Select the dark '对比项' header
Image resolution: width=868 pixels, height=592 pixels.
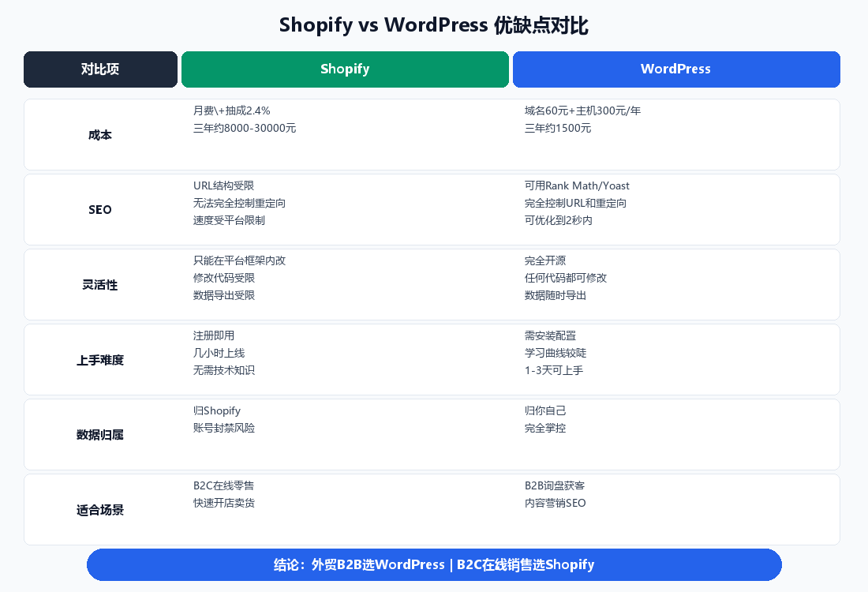pos(100,69)
